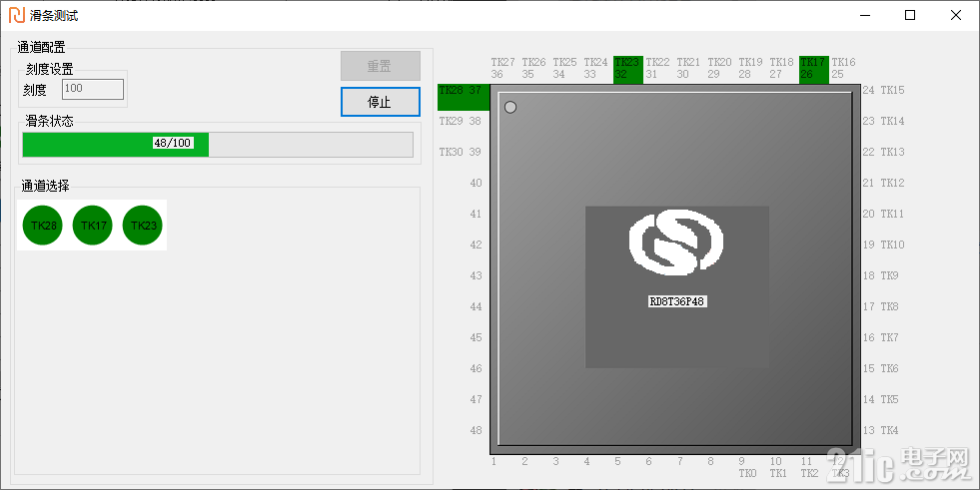This screenshot has height=490, width=980.
Task: Click left-side pin number 40
Action: 477,183
